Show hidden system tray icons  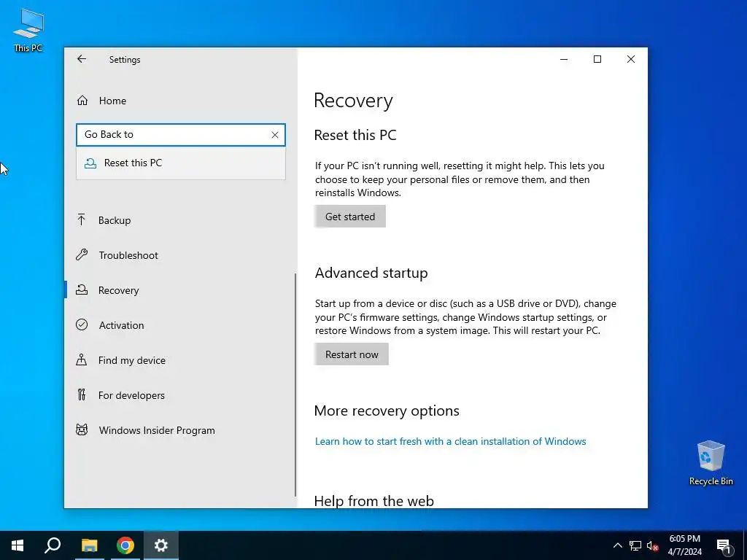click(617, 545)
